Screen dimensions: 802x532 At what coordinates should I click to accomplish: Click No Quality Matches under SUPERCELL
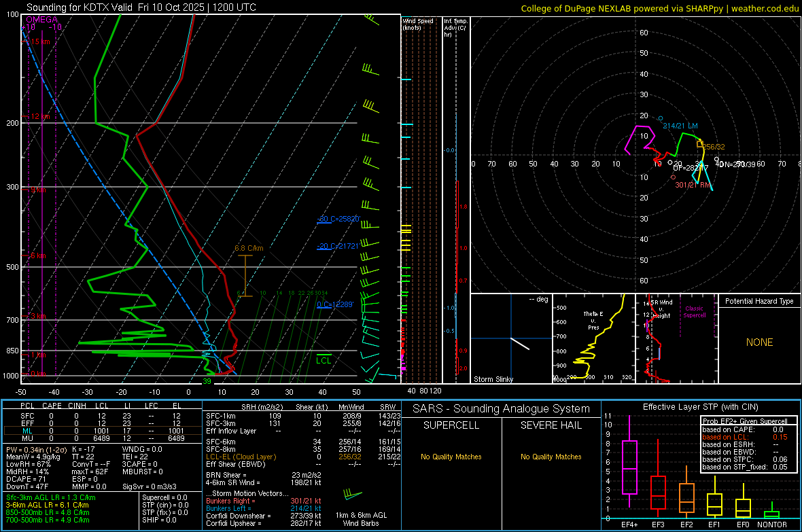(x=451, y=457)
